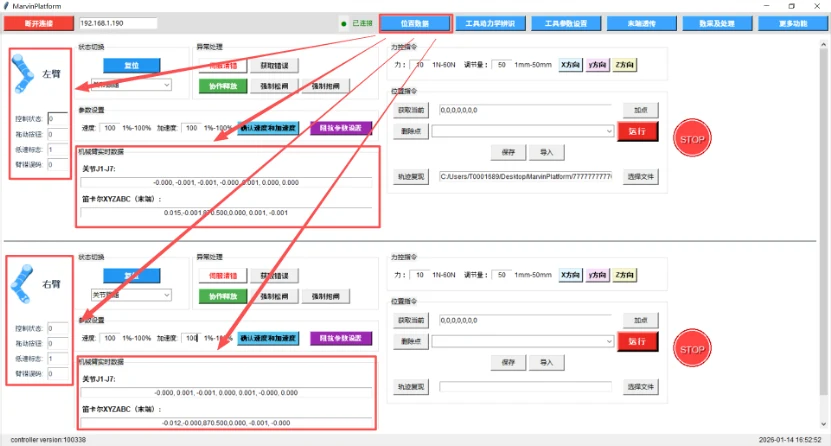Open the 数采及处理 tab
Screen dimensions: 831x446
[x=717, y=23]
